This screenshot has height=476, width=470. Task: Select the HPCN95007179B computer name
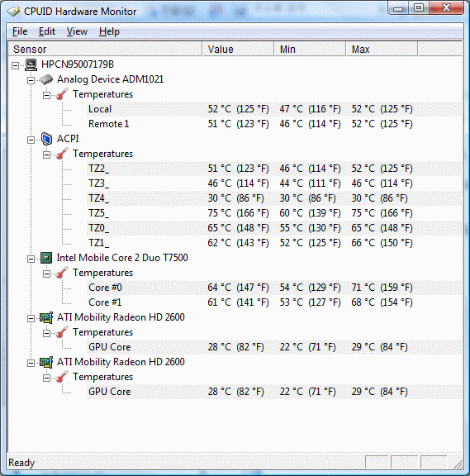point(78,64)
